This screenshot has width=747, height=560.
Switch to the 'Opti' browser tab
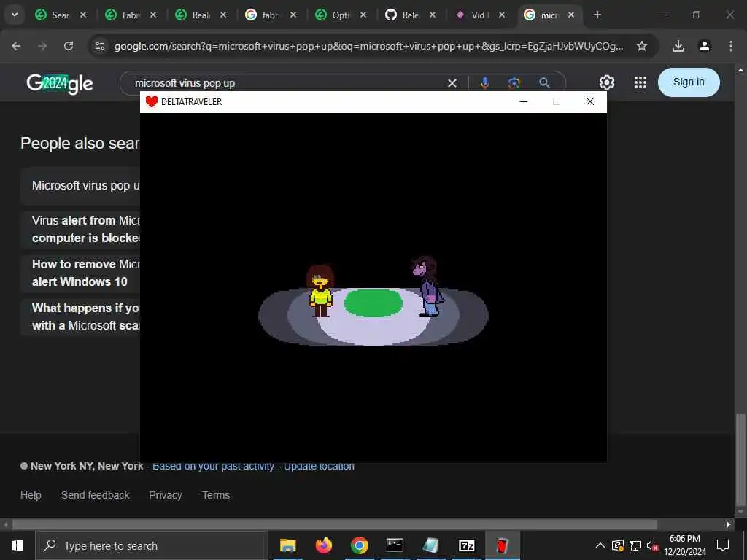pyautogui.click(x=341, y=15)
